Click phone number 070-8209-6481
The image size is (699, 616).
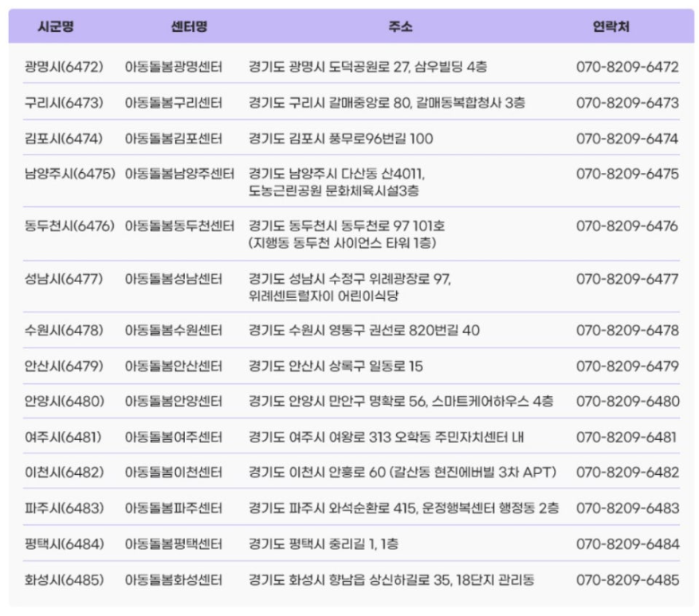(626, 437)
